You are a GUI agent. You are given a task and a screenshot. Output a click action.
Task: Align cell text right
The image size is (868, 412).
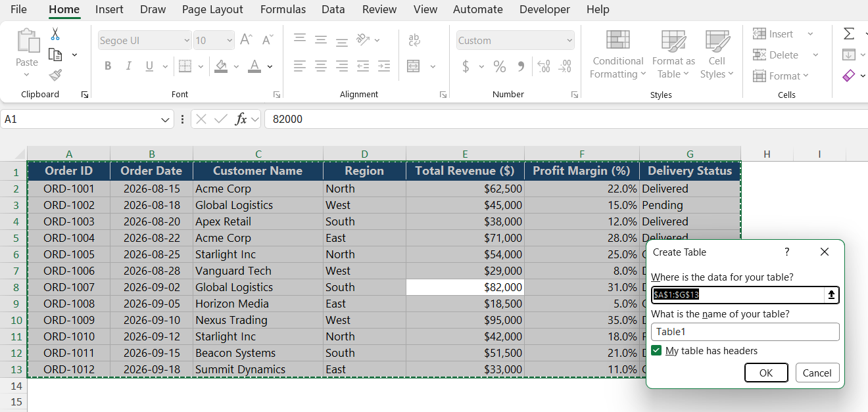pyautogui.click(x=342, y=66)
